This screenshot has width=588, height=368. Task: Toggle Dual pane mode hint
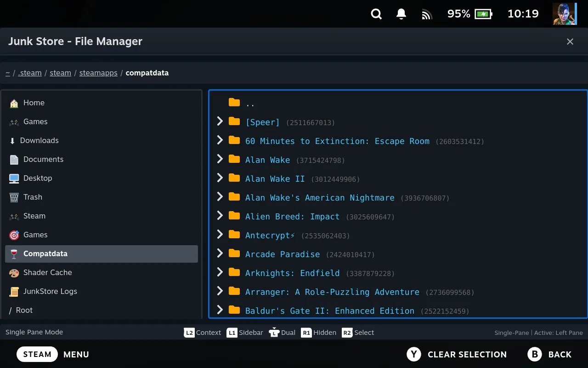tap(282, 333)
